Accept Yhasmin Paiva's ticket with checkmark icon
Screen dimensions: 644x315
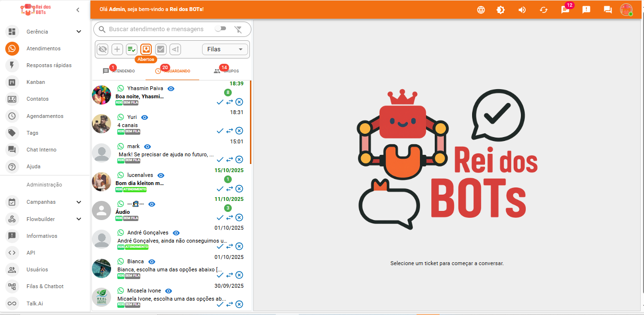(220, 102)
